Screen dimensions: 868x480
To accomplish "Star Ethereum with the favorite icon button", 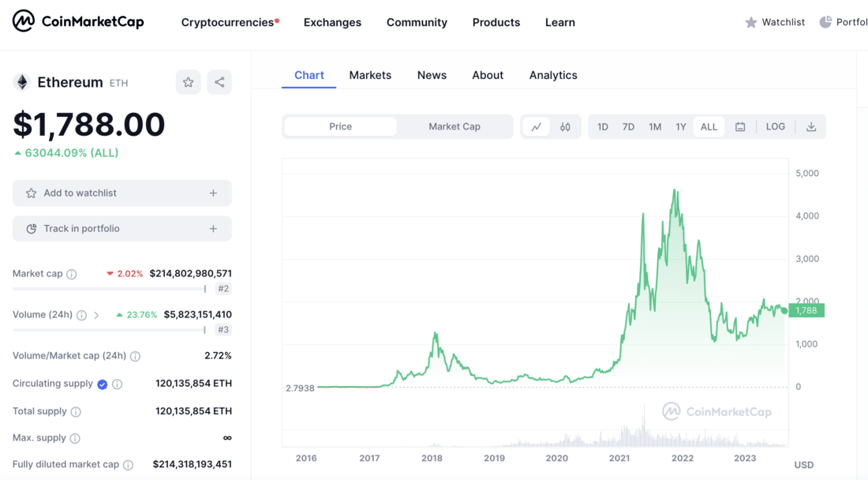I will point(189,82).
